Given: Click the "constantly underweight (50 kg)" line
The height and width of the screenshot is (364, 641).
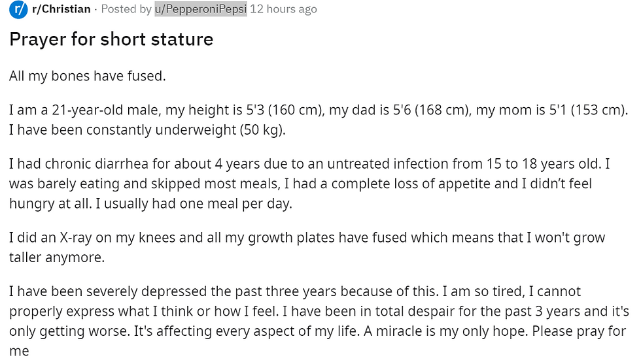Looking at the screenshot, I should [x=147, y=129].
